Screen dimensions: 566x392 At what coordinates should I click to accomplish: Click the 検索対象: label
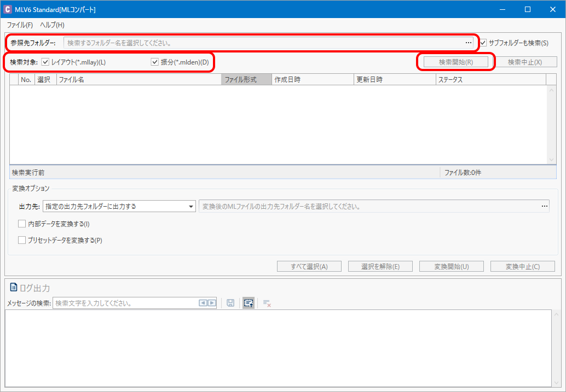[24, 62]
